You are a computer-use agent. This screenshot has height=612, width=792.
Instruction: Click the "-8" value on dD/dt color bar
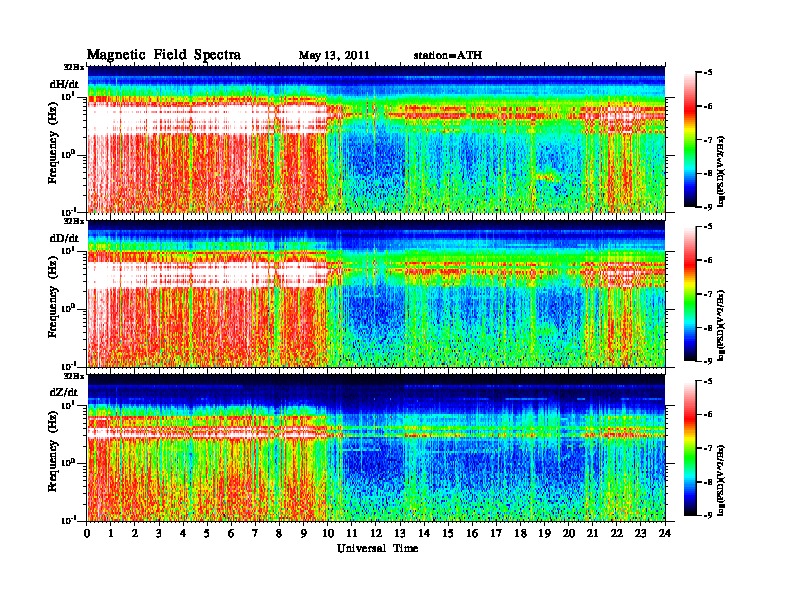click(708, 328)
